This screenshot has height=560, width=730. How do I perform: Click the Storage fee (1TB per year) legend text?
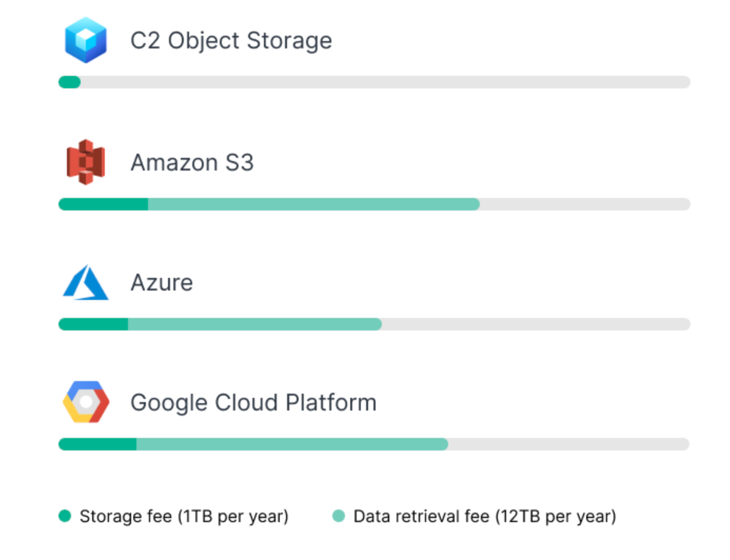click(184, 516)
